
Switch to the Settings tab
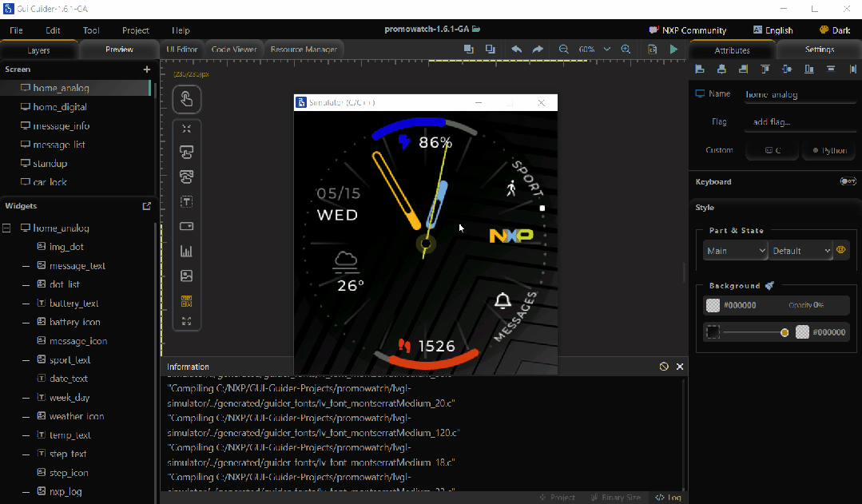(819, 50)
